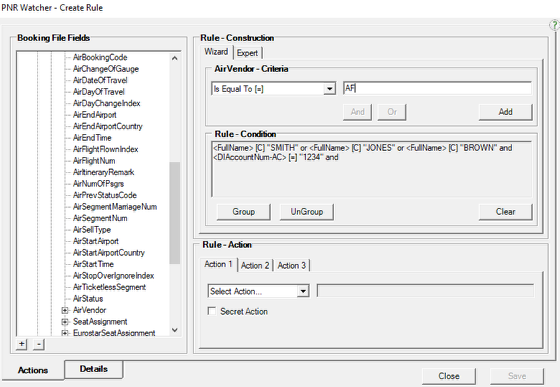Select AirPrevStatusCode in the field tree
Viewport: 560px width, 387px height.
click(x=105, y=195)
